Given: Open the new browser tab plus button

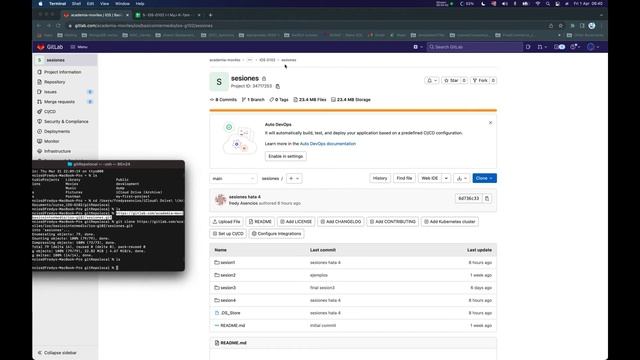Looking at the screenshot, I should click(x=211, y=15).
